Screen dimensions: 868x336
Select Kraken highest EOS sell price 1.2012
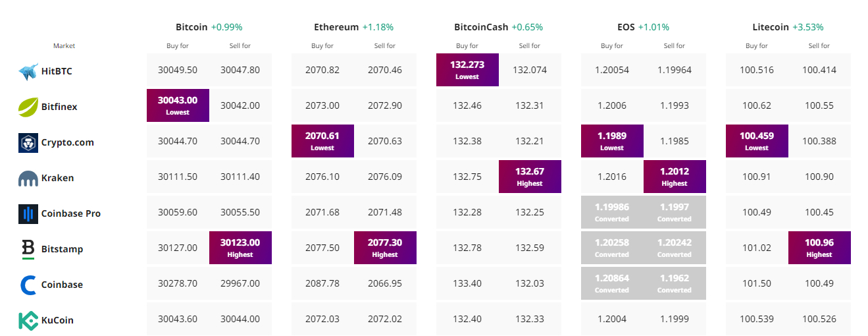point(675,177)
